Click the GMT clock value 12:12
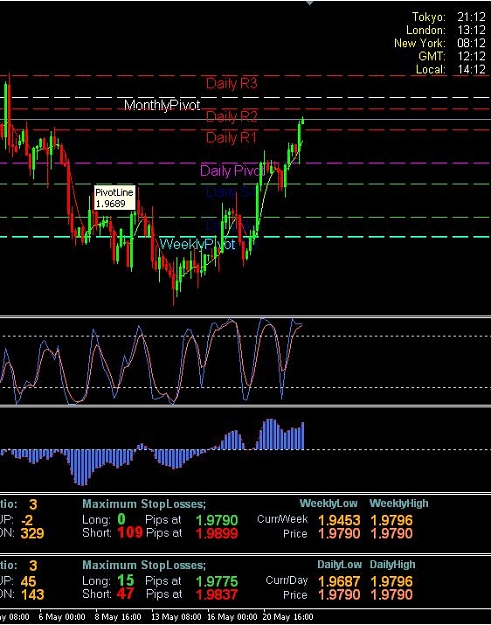Screen dimensions: 491x625 point(471,56)
